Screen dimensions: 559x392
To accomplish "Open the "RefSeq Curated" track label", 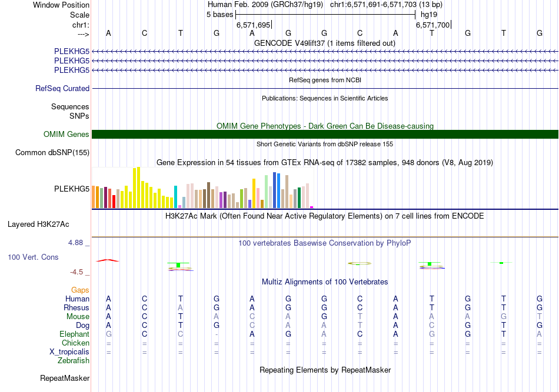I will [62, 88].
